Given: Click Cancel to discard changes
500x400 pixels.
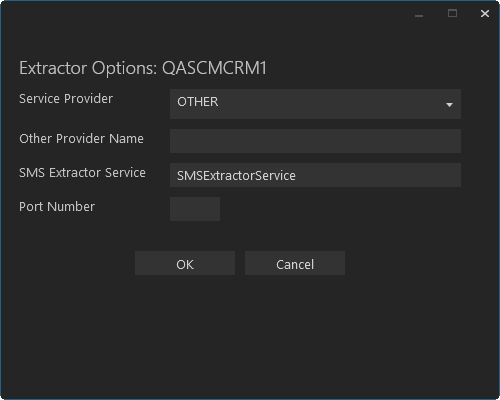Looking at the screenshot, I should (x=295, y=263).
